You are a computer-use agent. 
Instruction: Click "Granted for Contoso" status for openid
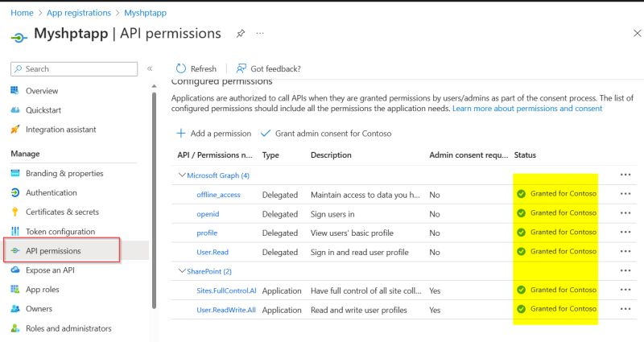click(x=563, y=212)
